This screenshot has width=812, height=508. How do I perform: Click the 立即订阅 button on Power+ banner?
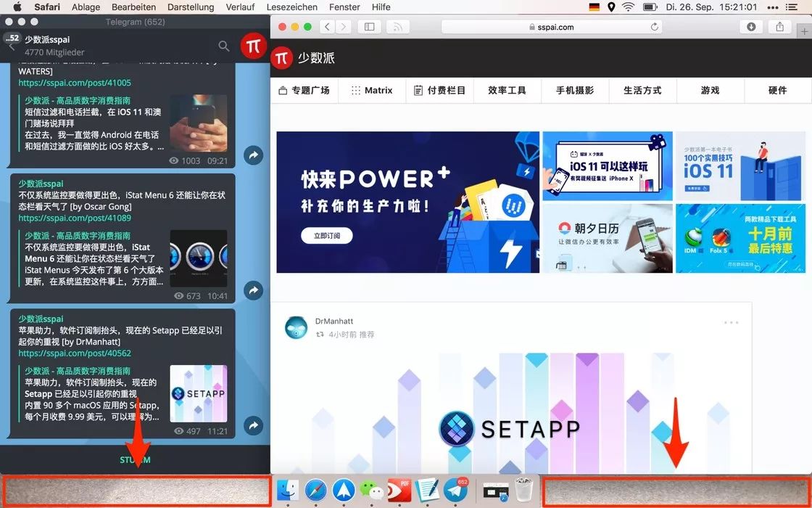coord(327,235)
